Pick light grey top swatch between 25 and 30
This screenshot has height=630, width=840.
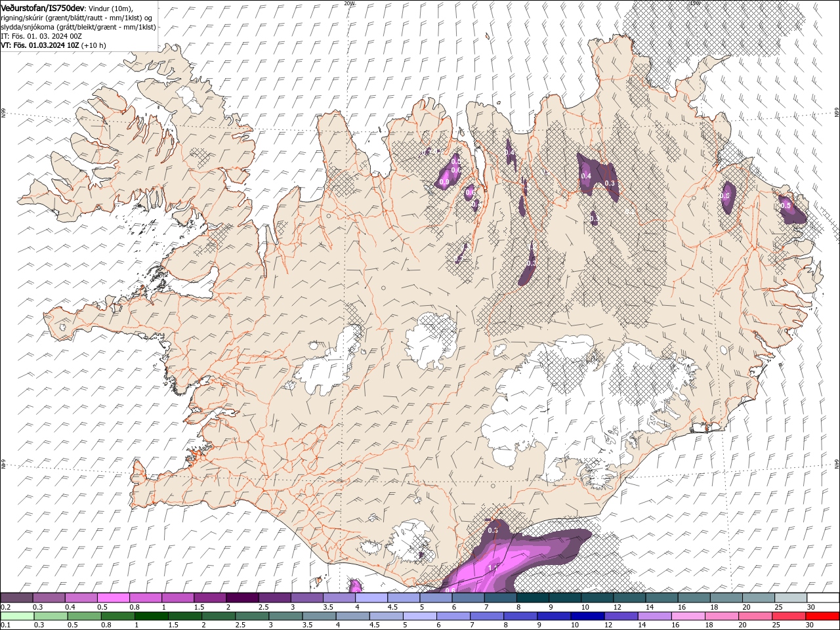790,598
